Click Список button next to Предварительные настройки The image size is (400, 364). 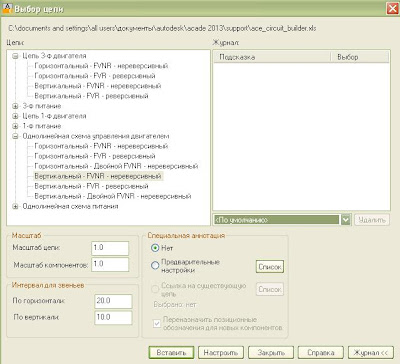270,267
